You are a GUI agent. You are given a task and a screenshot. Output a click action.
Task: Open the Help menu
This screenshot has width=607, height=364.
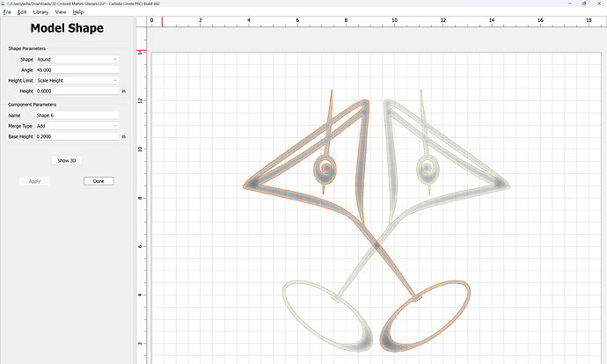pos(78,12)
